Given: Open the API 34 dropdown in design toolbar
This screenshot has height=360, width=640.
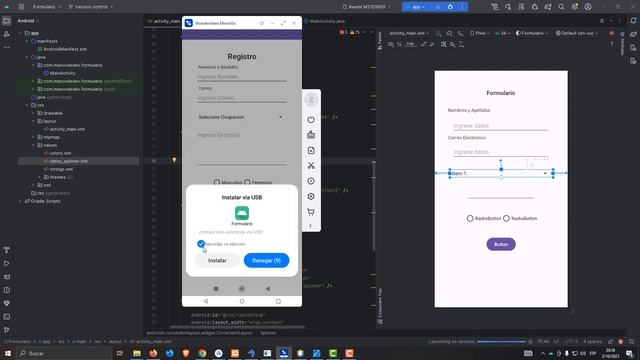Looking at the screenshot, I should tap(502, 33).
